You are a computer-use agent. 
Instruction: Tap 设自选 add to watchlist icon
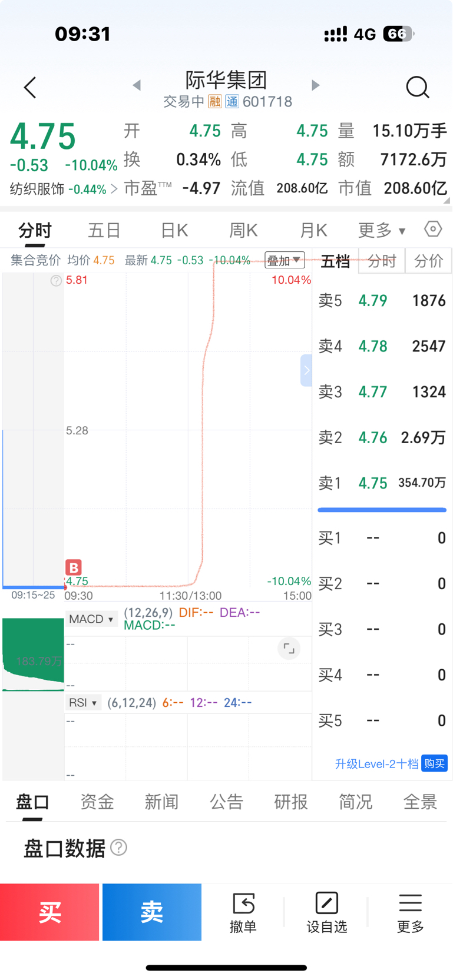(x=326, y=913)
